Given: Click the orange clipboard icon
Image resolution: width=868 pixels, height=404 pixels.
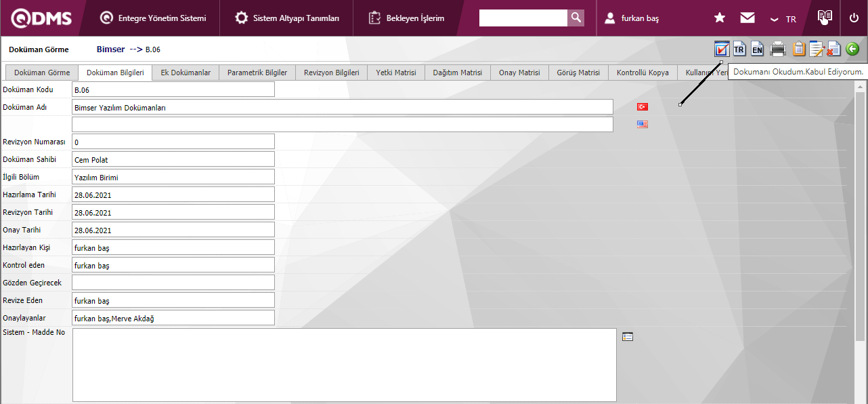Looking at the screenshot, I should click(x=799, y=49).
